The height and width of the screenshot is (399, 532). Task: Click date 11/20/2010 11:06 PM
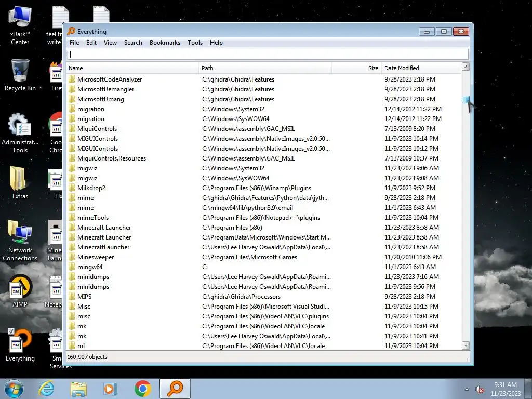(413, 257)
